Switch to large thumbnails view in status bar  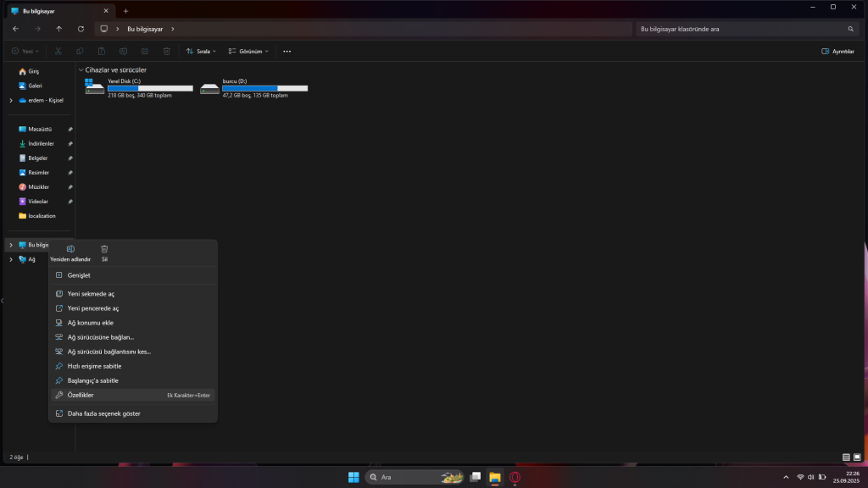tap(857, 457)
